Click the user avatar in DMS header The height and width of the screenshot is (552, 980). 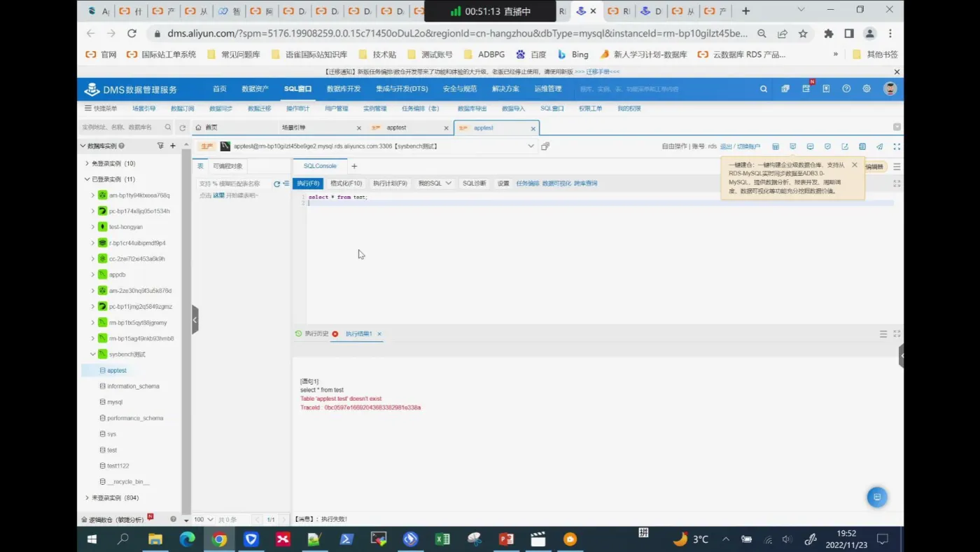point(890,89)
